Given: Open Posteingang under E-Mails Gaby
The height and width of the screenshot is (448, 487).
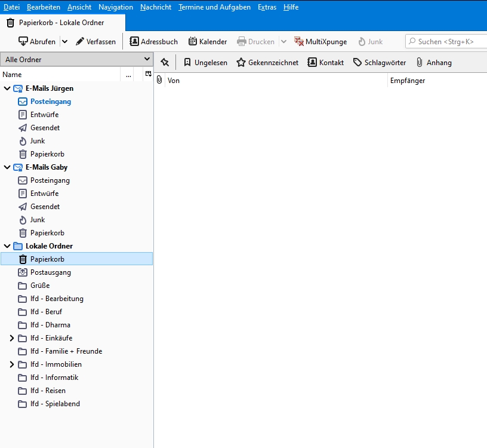Looking at the screenshot, I should (x=76, y=180).
